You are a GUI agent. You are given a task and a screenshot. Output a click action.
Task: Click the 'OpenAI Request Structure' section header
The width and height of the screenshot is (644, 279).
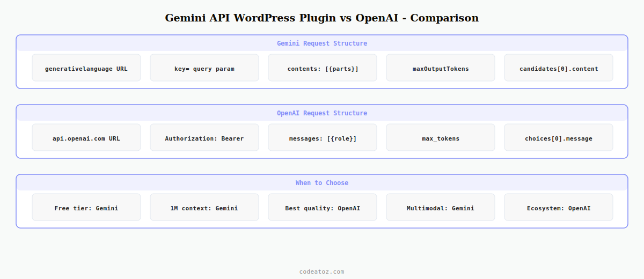coord(322,113)
